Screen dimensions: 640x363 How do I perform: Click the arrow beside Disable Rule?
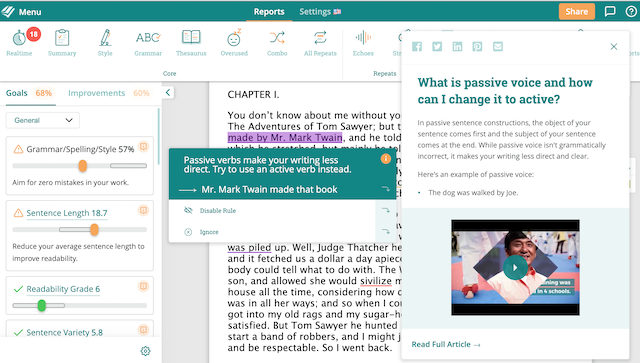coord(385,210)
